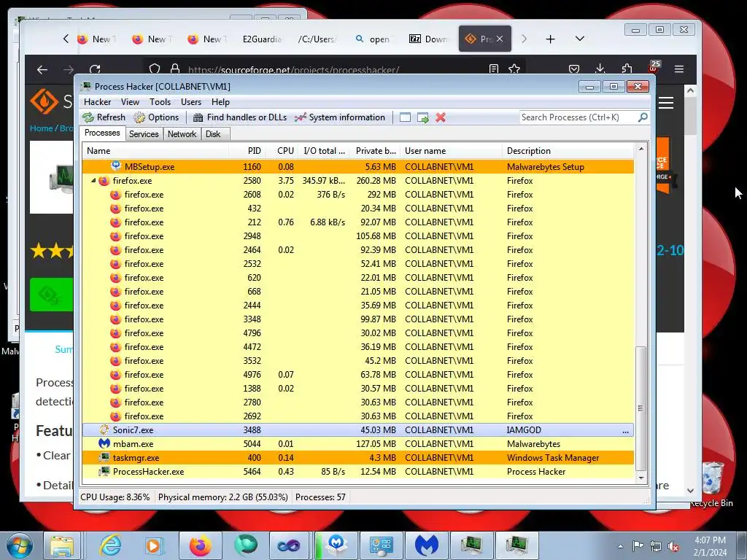
Task: Sort by the Name column header
Action: 156,151
